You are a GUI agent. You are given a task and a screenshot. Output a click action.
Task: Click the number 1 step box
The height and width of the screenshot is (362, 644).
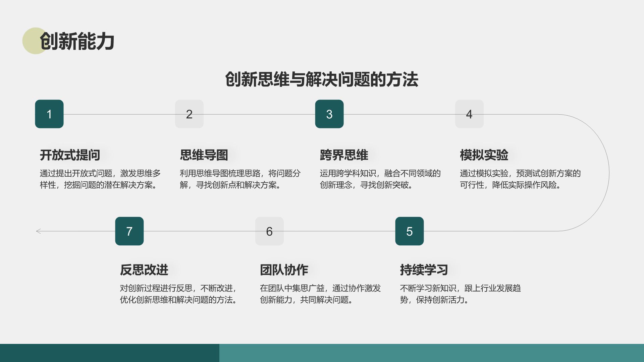[x=49, y=114]
